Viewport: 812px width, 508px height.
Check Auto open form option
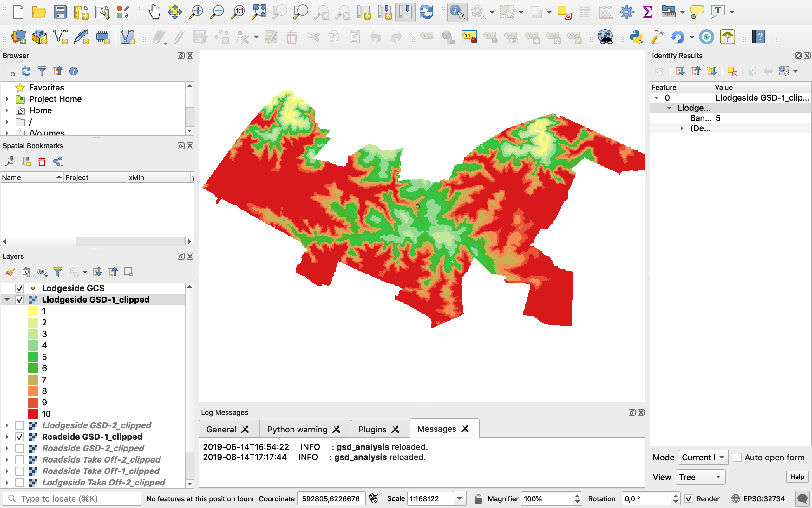737,457
